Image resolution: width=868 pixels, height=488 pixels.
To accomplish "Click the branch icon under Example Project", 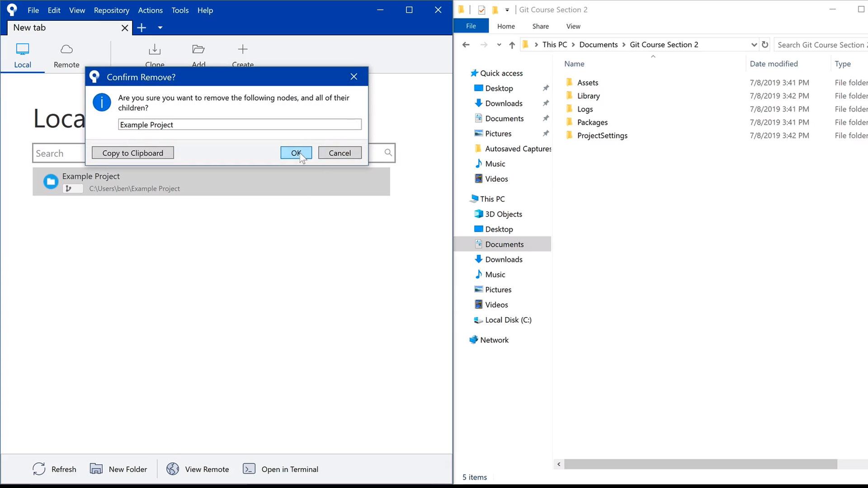I will pyautogui.click(x=68, y=188).
